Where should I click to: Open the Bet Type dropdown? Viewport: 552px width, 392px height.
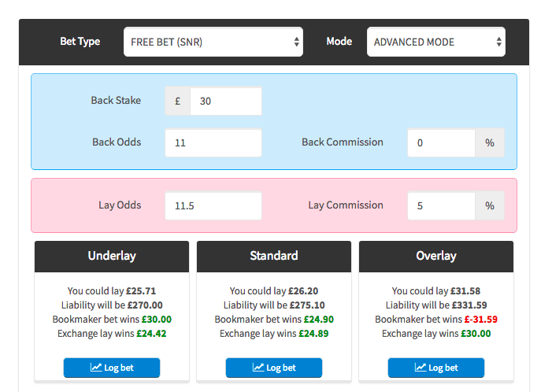click(213, 42)
